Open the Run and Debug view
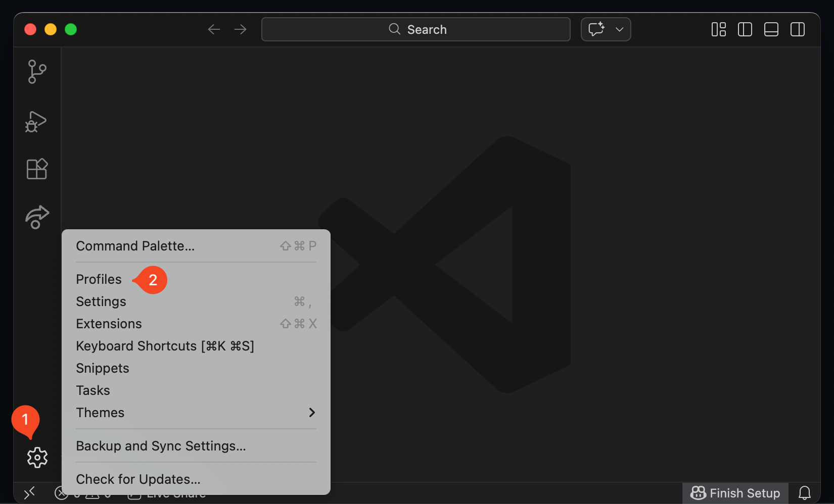This screenshot has height=504, width=834. 36,122
